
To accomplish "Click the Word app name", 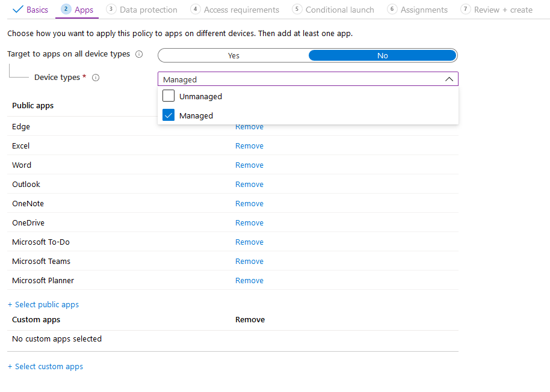I will pyautogui.click(x=22, y=165).
